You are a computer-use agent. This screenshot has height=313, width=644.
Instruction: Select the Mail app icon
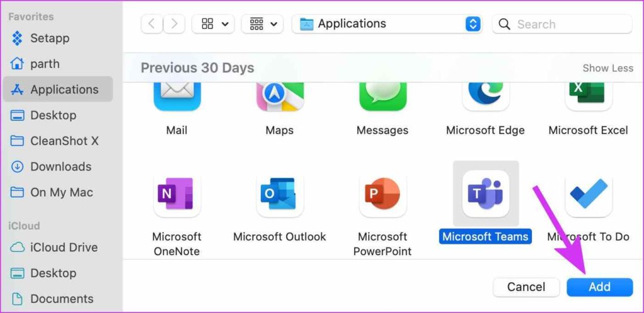(x=177, y=97)
